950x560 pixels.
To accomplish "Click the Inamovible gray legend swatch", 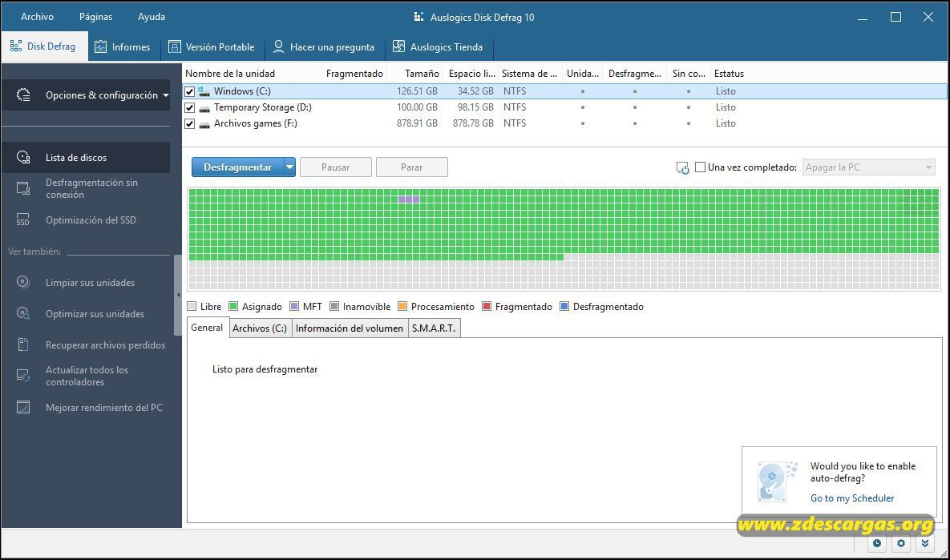I will click(334, 306).
